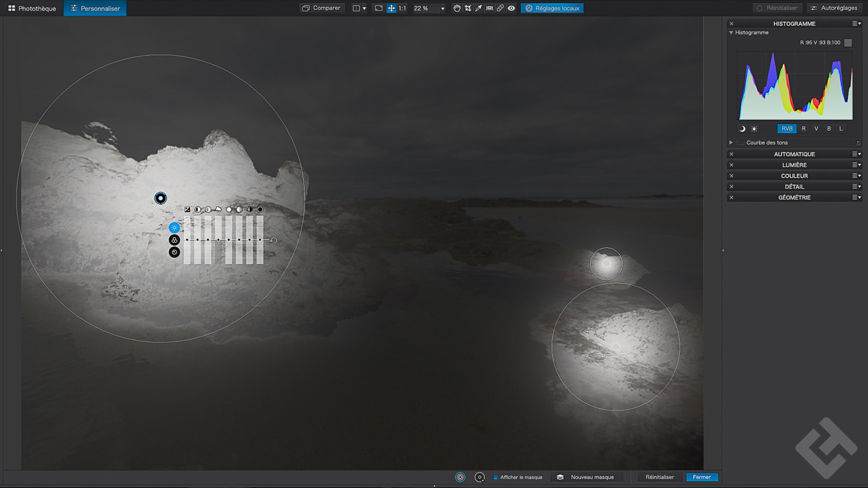The height and width of the screenshot is (488, 868).
Task: Select the Light equalizer group sun icon
Action: click(174, 228)
